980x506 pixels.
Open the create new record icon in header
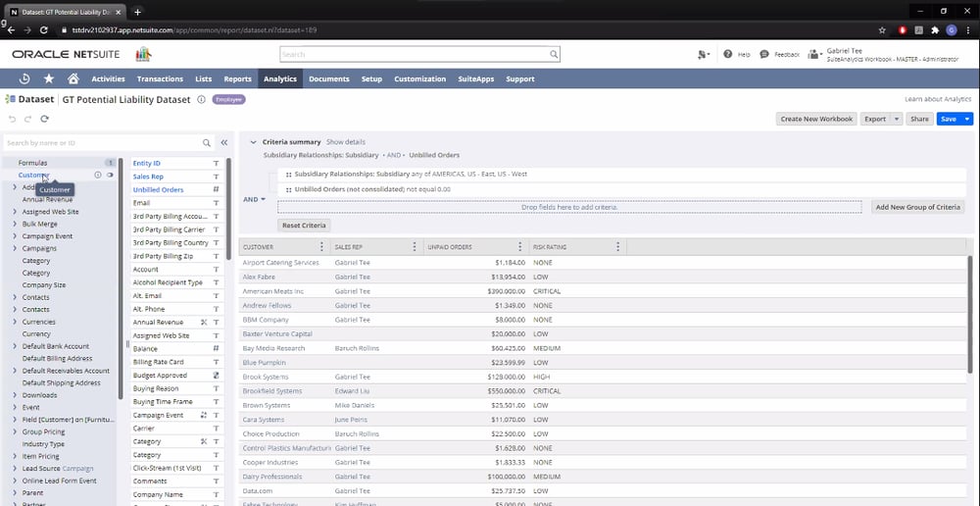pos(703,54)
